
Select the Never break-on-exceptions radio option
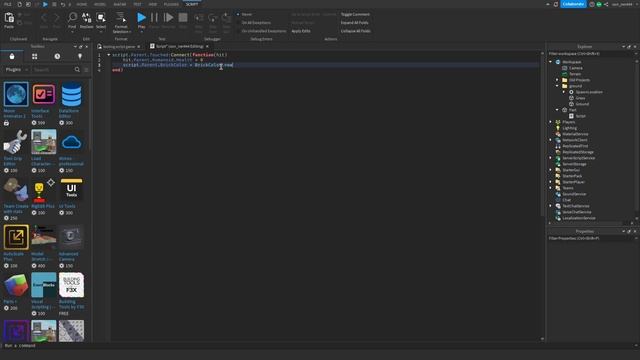[x=238, y=14]
